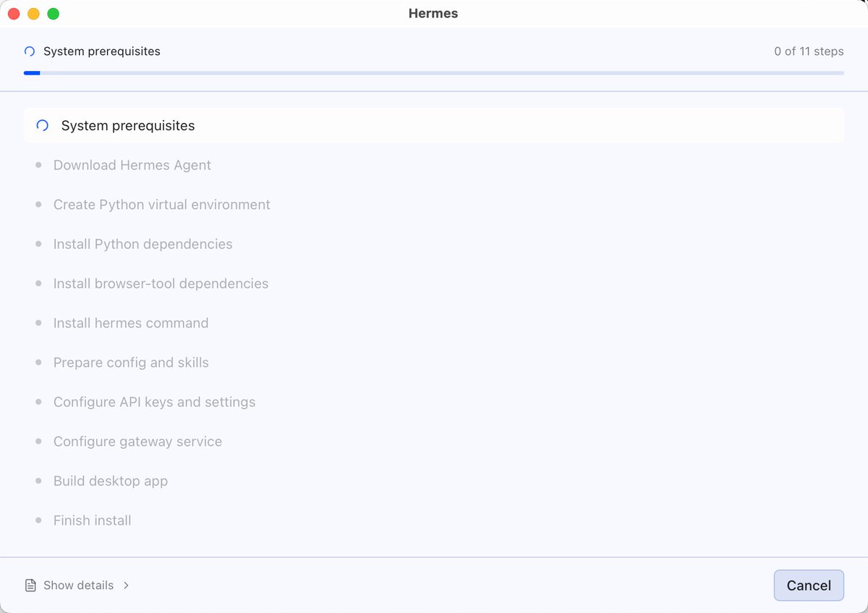
Task: Click the Cancel button
Action: coord(809,585)
